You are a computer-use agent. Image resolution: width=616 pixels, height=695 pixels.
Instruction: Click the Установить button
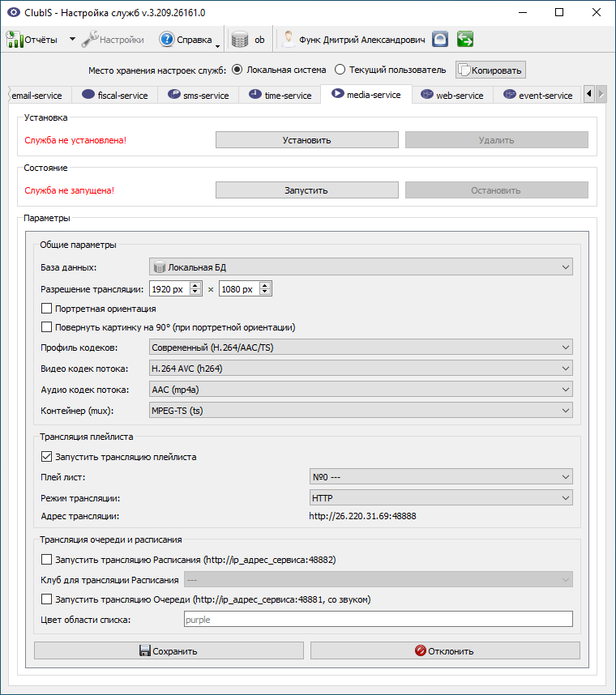pyautogui.click(x=307, y=140)
